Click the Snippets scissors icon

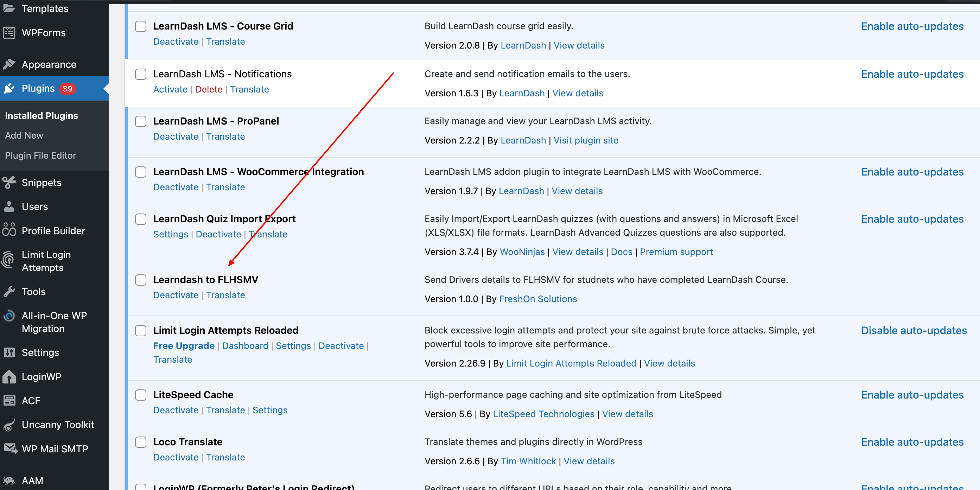(9, 183)
